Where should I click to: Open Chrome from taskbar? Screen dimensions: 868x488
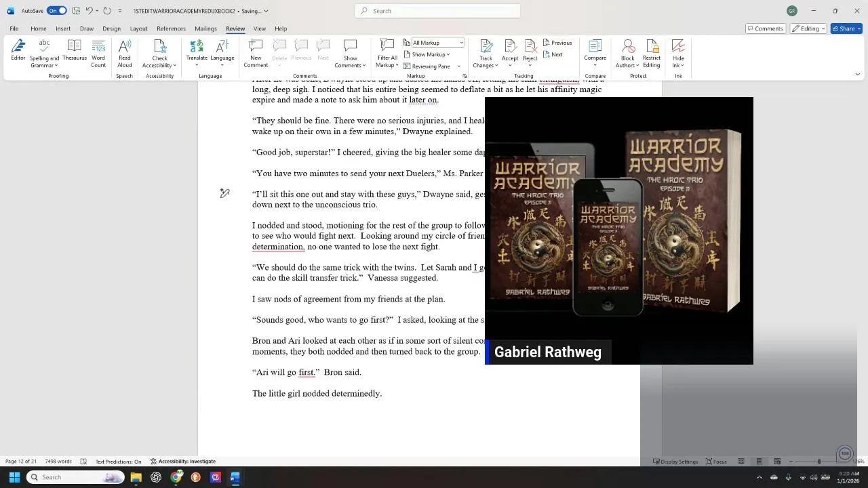(x=176, y=477)
